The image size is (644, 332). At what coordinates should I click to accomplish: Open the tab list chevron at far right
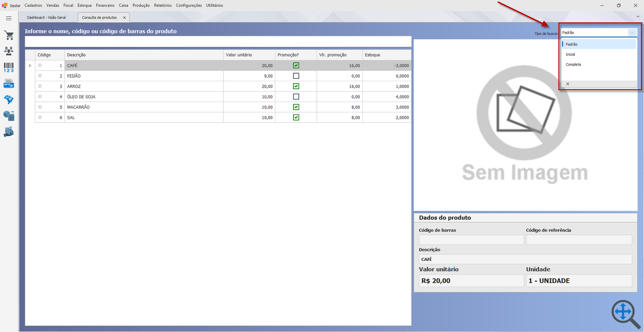tap(638, 16)
